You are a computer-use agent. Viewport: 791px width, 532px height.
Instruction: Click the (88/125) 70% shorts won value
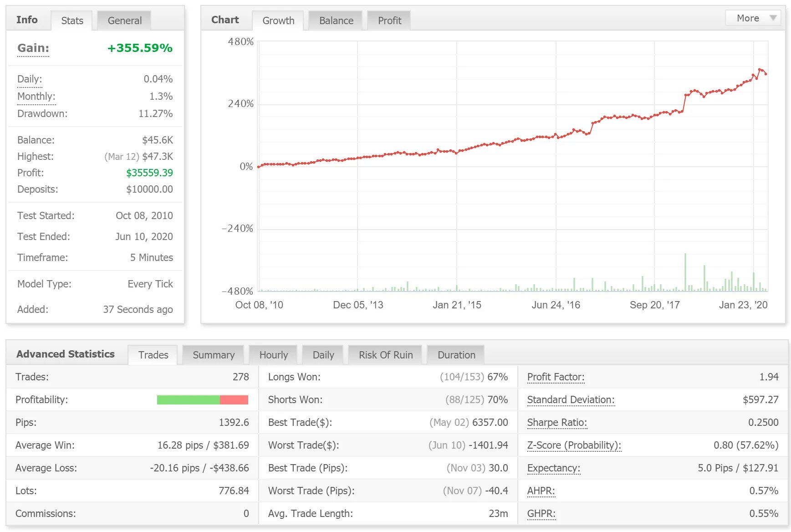coord(476,399)
